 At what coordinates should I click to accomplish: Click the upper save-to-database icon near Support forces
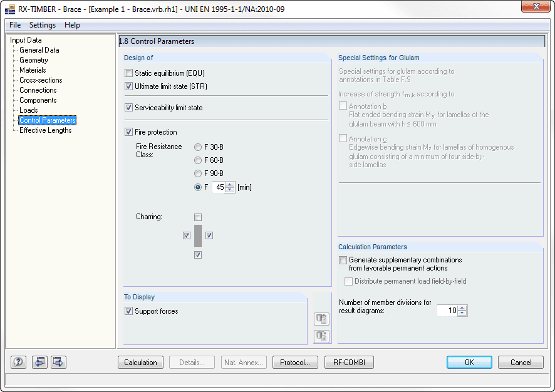click(321, 319)
